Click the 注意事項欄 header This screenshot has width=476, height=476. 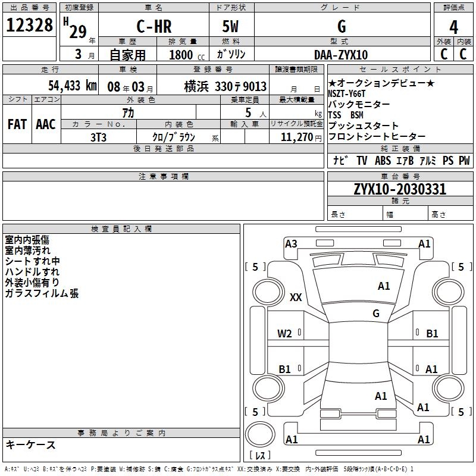click(164, 176)
